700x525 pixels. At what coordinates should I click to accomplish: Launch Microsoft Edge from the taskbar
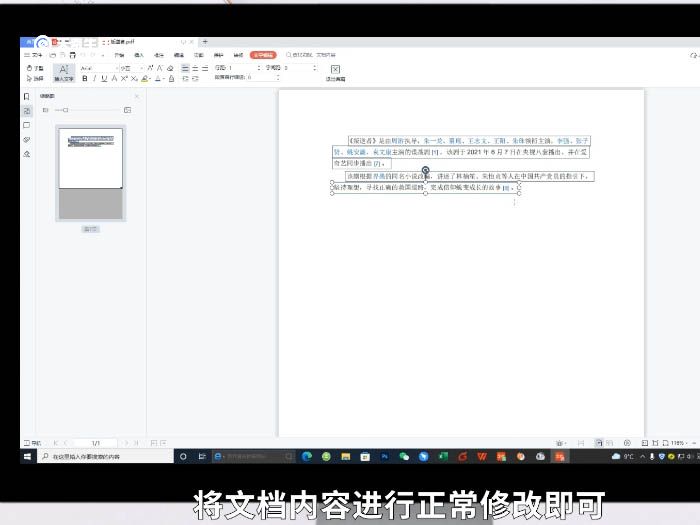click(x=307, y=456)
